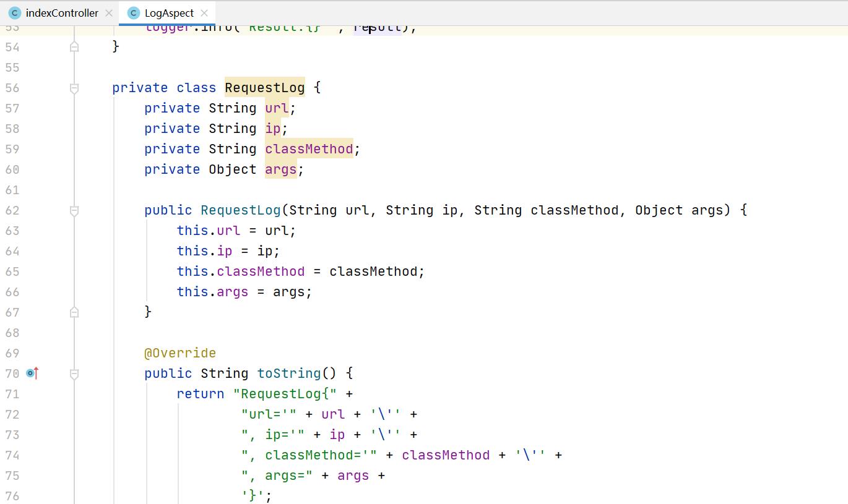Click the "url='" string on line 72
Viewport: 848px width, 504px height.
269,414
